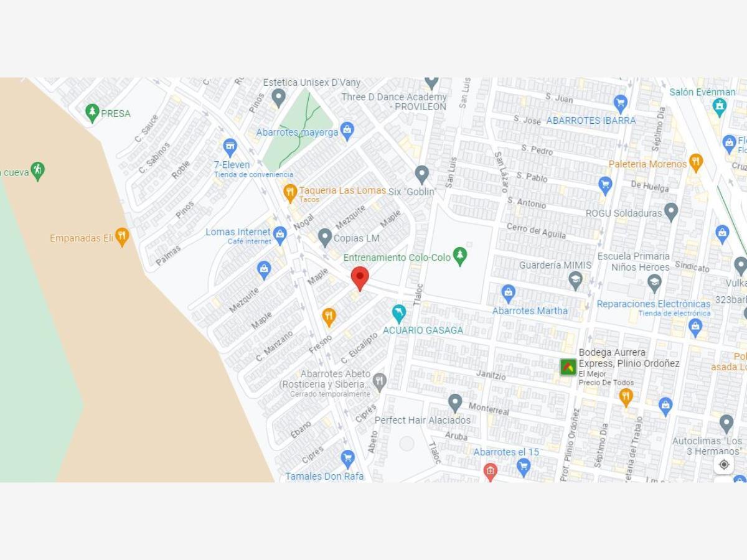This screenshot has height=560, width=747.
Task: Select the Salón Evénman venue icon
Action: (720, 107)
